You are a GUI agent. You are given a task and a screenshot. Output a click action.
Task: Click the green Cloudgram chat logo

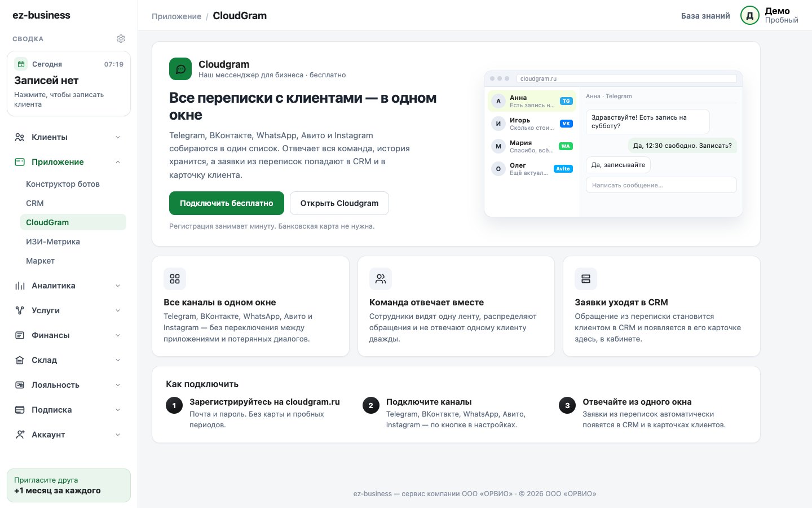coord(180,69)
